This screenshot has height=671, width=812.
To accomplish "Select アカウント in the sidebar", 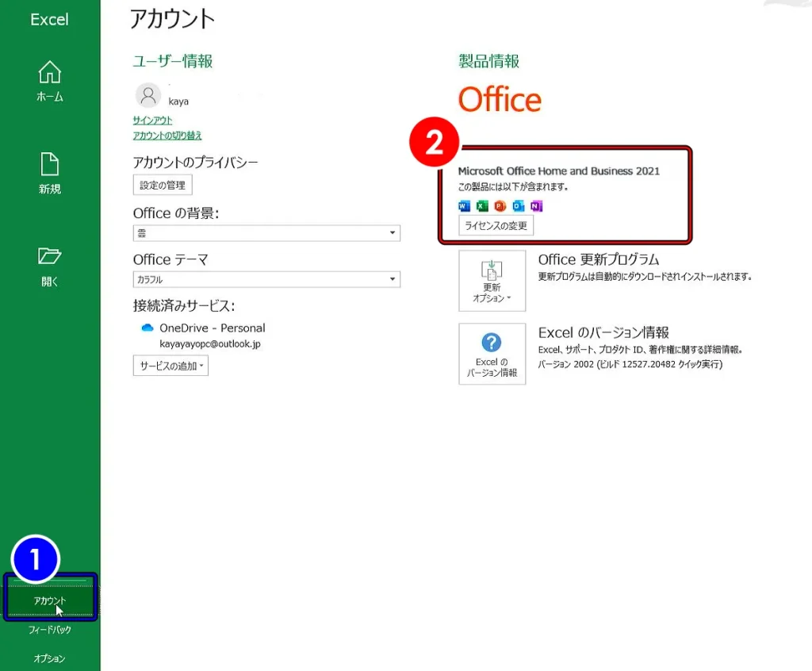I will click(50, 600).
